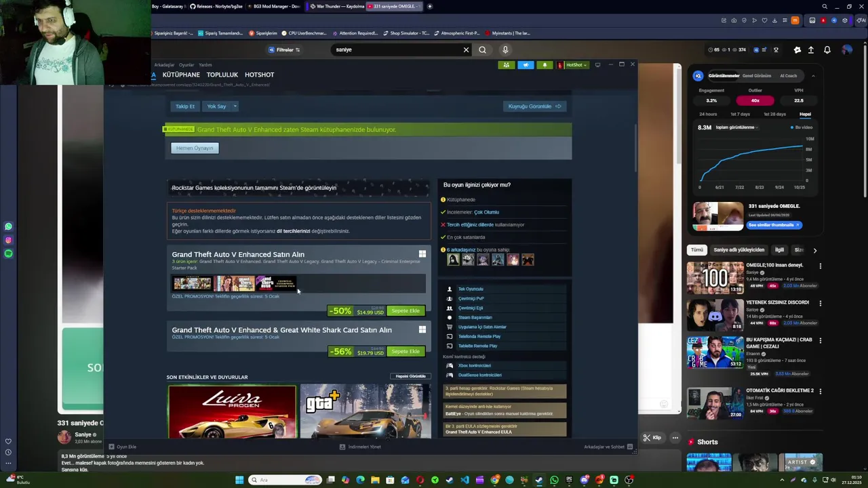Add Great White Shark bundle $19.79 to cart

tap(406, 351)
